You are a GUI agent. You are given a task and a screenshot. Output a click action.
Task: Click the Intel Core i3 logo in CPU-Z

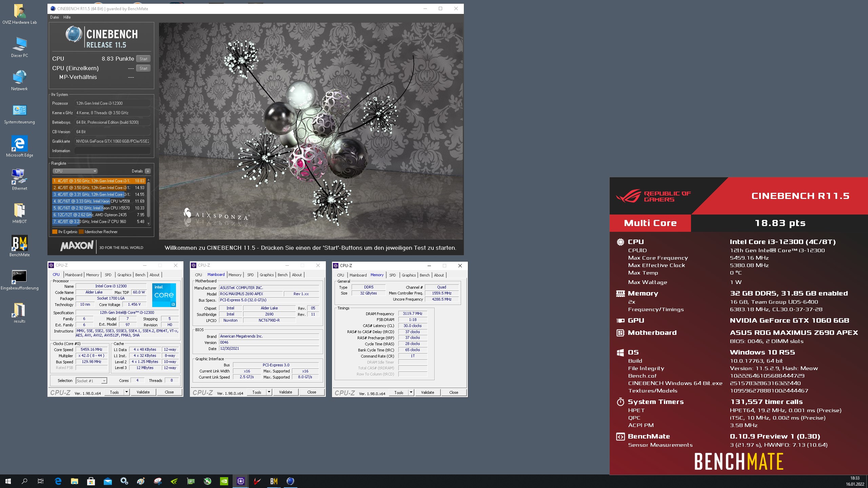click(x=164, y=295)
